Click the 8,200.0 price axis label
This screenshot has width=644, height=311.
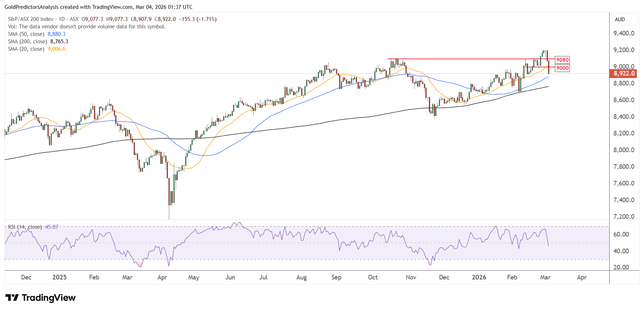pos(624,133)
